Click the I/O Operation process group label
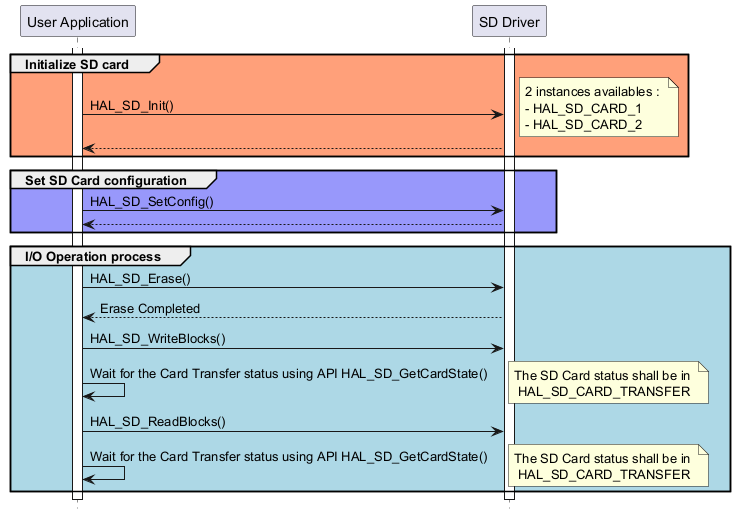The width and height of the screenshot is (735, 514). pos(93,257)
